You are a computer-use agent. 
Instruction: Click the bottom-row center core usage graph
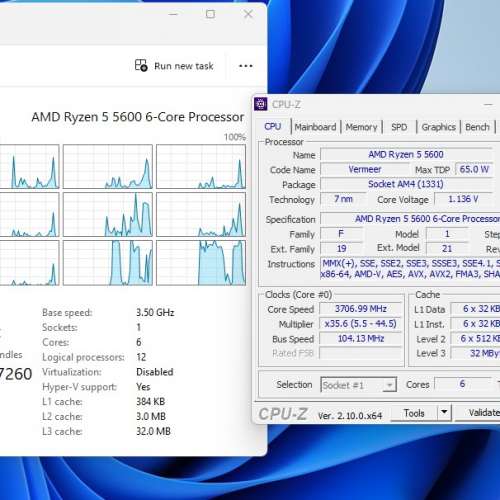[108, 263]
